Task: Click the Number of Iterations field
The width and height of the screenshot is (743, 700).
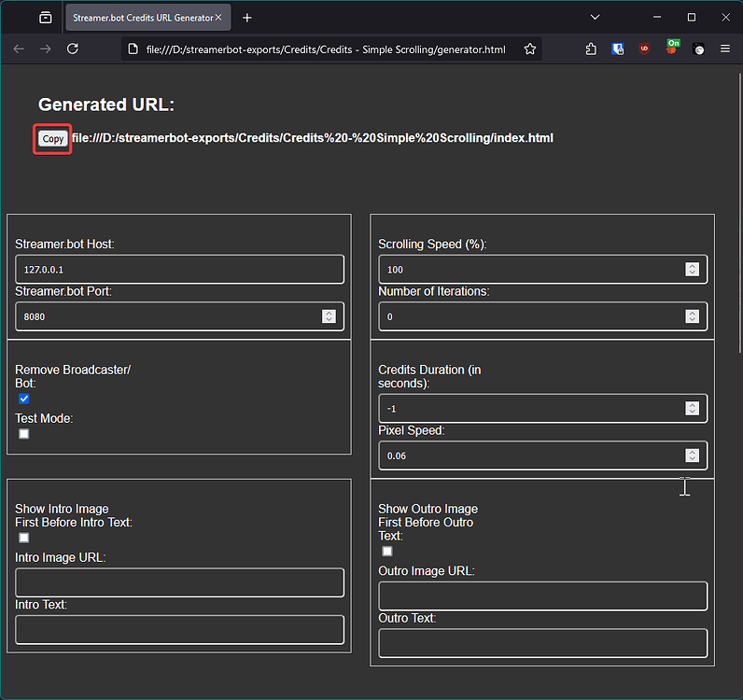Action: [543, 316]
